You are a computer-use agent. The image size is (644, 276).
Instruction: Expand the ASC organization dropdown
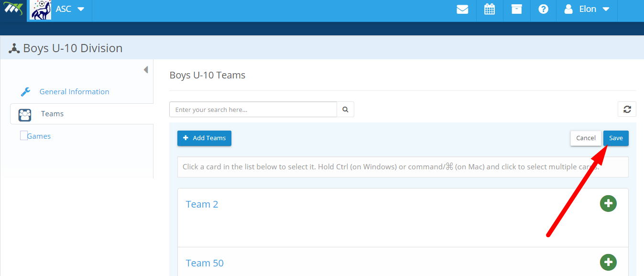pos(70,9)
